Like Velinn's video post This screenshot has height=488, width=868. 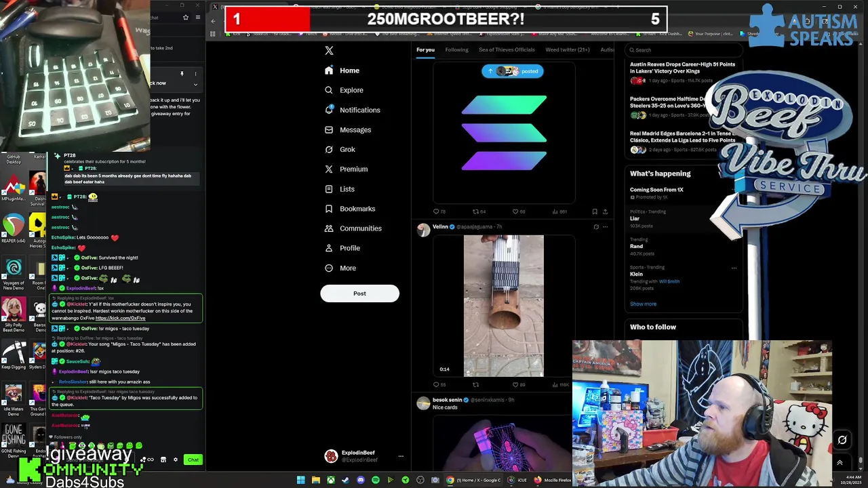515,384
